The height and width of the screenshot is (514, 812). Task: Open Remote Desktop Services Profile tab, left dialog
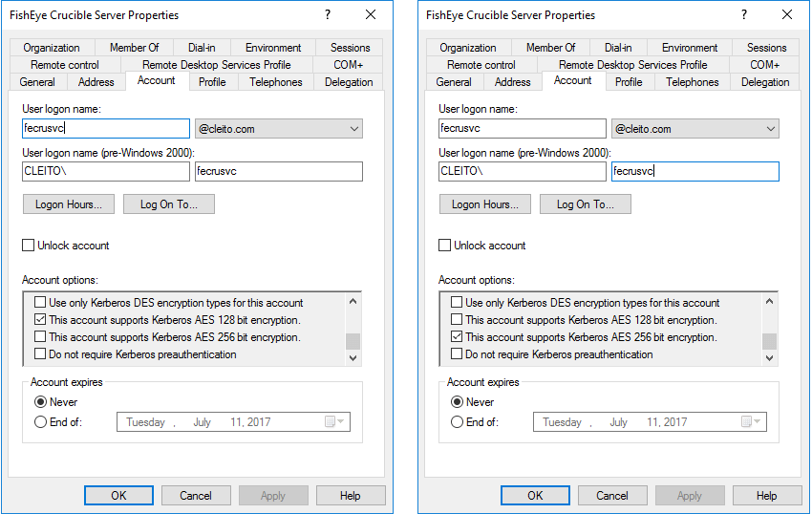(x=217, y=65)
